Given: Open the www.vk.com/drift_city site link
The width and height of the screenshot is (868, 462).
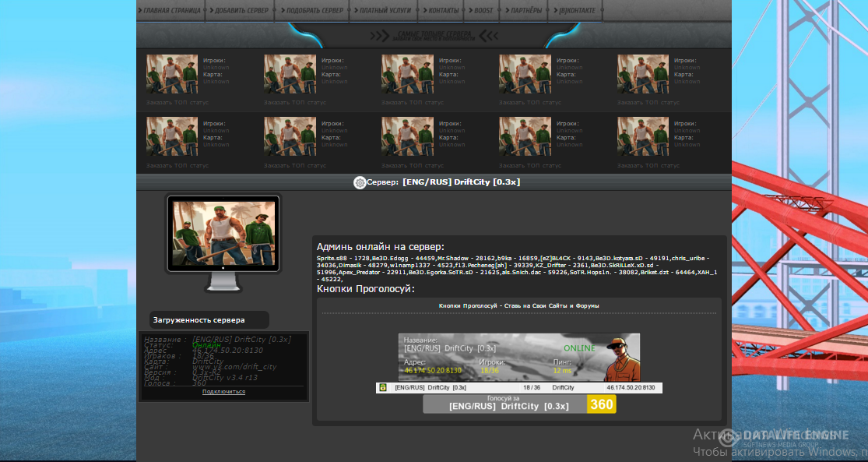Looking at the screenshot, I should pos(234,367).
